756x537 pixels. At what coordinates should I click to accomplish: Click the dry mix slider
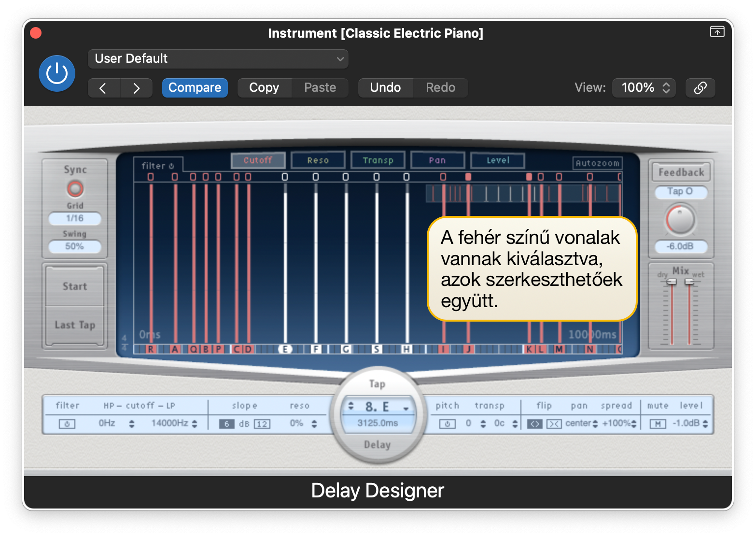click(x=672, y=282)
